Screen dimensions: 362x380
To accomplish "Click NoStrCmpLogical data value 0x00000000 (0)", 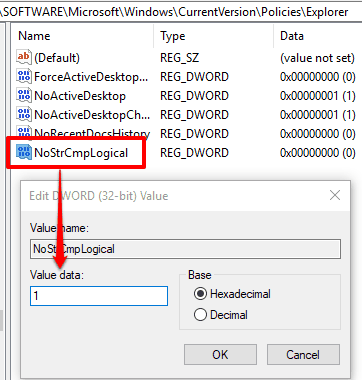I will [x=318, y=153].
